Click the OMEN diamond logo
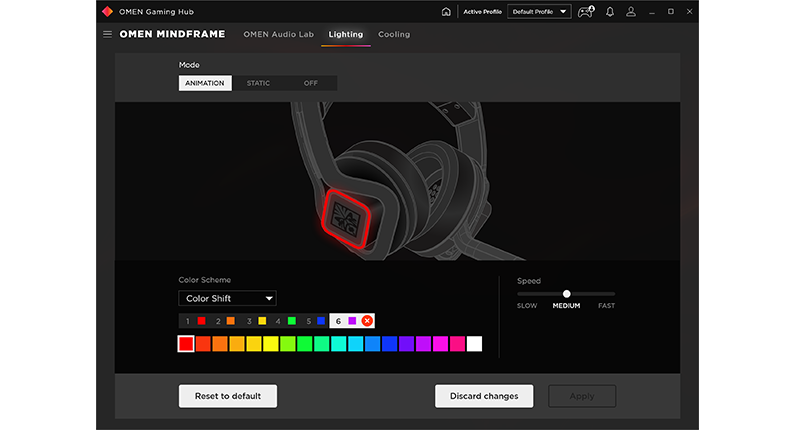The width and height of the screenshot is (795, 430). tap(107, 12)
